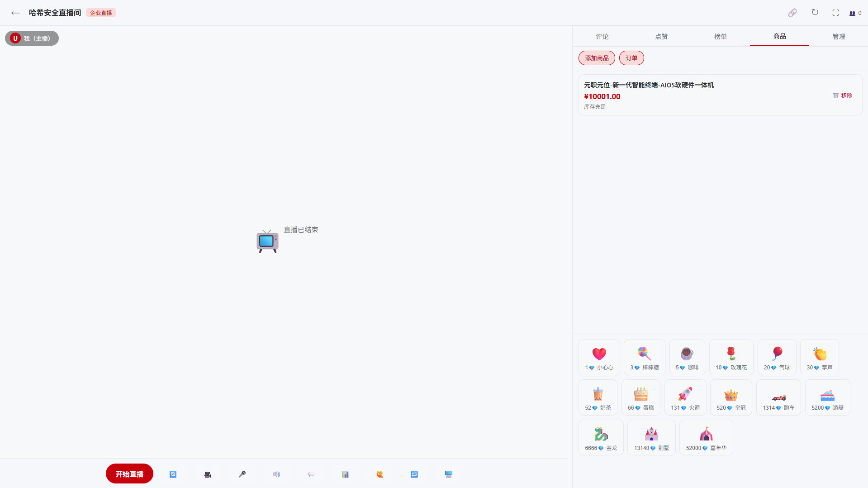Send the 玫瑰花 rose gift
Image resolution: width=868 pixels, height=488 pixels.
(x=731, y=357)
